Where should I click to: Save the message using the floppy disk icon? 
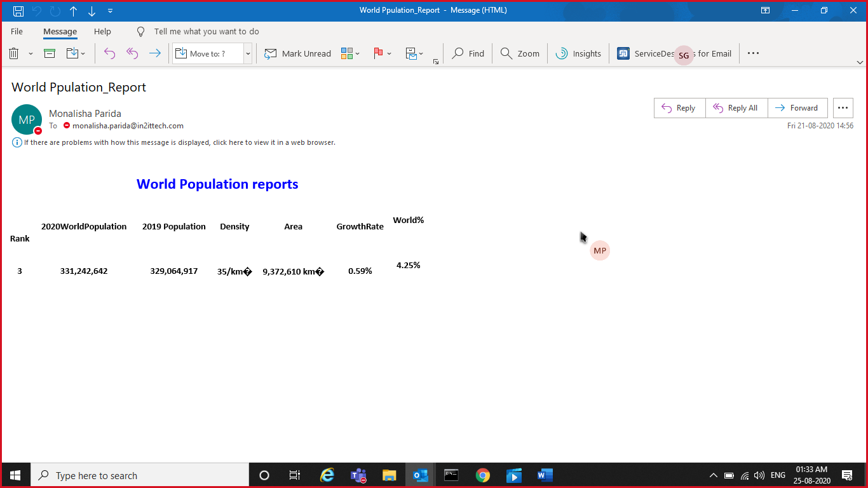coord(18,11)
